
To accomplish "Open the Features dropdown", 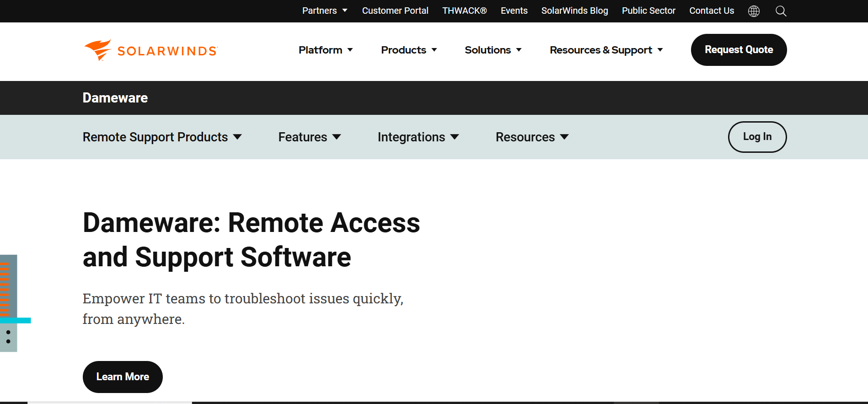I will pyautogui.click(x=310, y=137).
